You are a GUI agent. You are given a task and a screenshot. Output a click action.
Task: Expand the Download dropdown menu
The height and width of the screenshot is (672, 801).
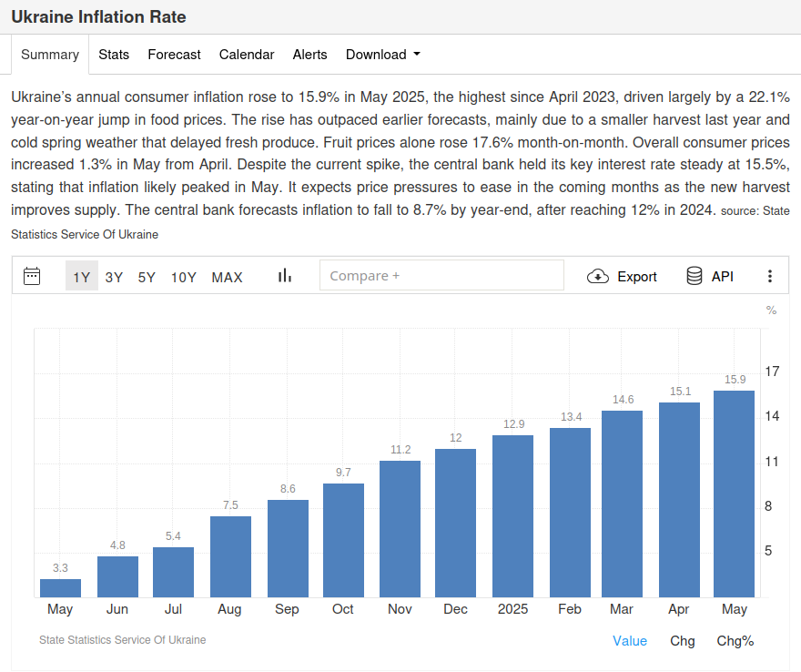click(383, 55)
